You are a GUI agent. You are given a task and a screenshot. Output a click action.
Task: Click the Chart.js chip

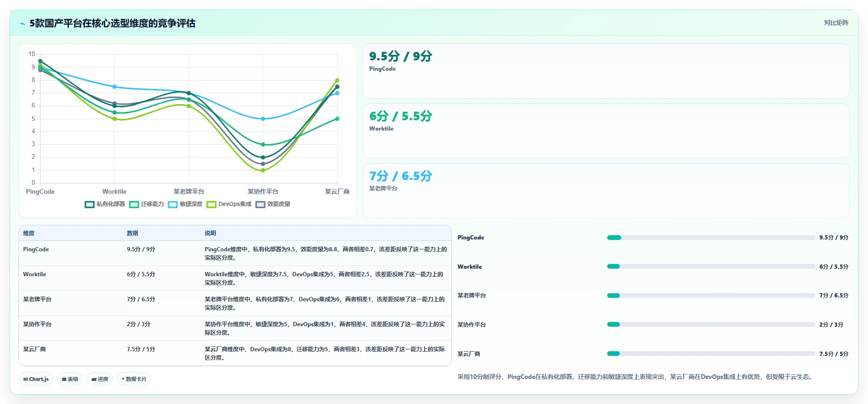pyautogui.click(x=36, y=379)
